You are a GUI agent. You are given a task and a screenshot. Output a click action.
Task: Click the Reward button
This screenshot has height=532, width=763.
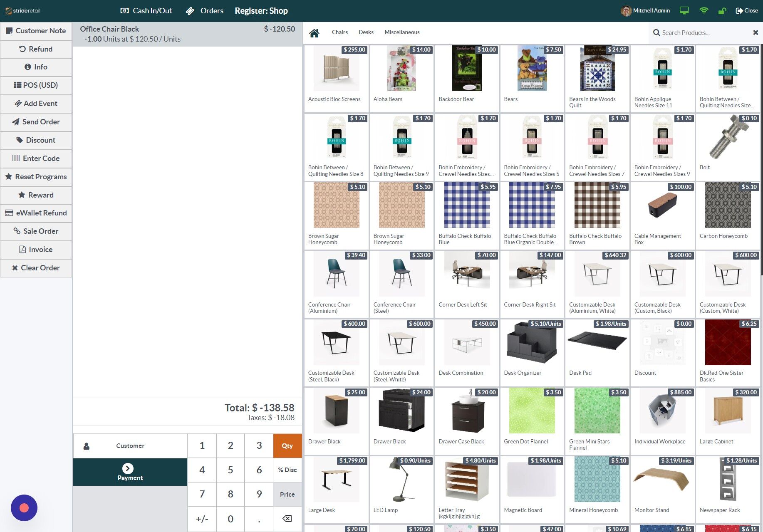coord(36,195)
